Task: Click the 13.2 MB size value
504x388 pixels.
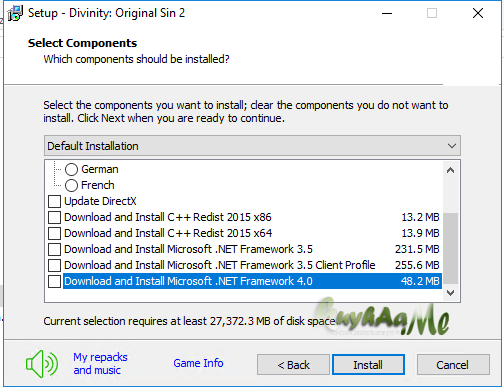Action: (x=420, y=217)
